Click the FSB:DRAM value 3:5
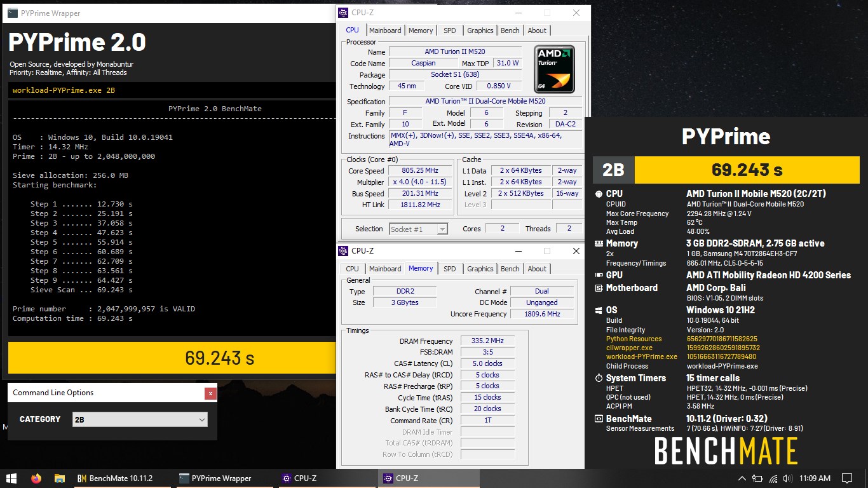868x488 pixels. [x=487, y=353]
